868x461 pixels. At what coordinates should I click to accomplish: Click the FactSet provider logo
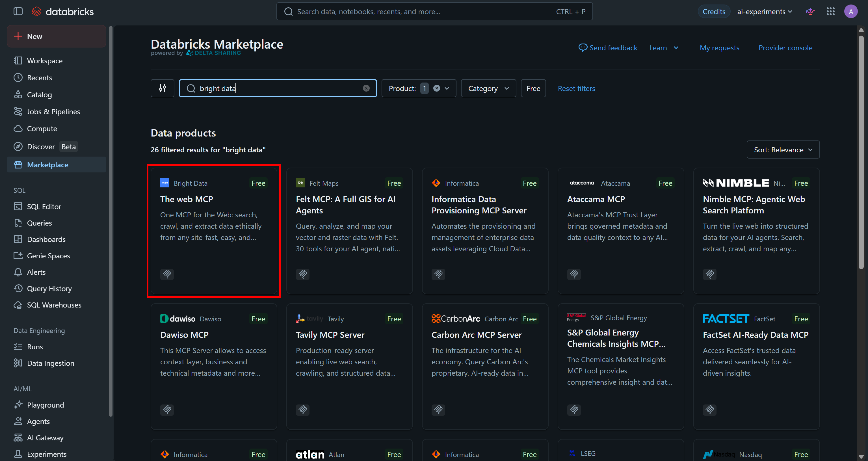(726, 319)
